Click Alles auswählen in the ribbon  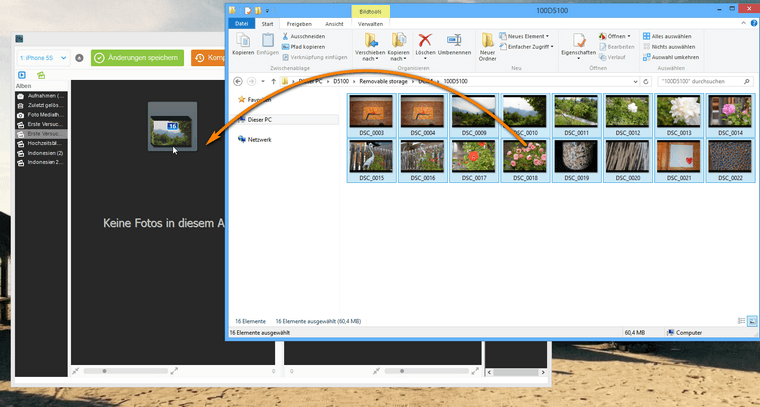coord(667,36)
